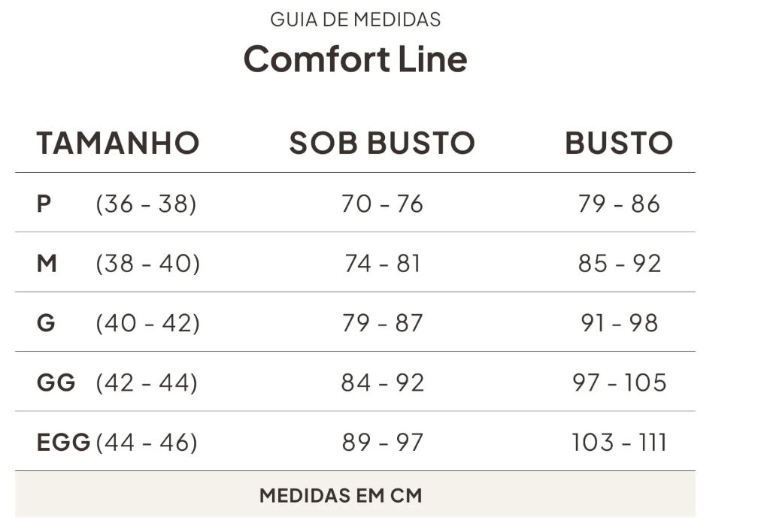Select the 84 - 92 sob busto value
Image resolution: width=761 pixels, height=532 pixels.
382,382
